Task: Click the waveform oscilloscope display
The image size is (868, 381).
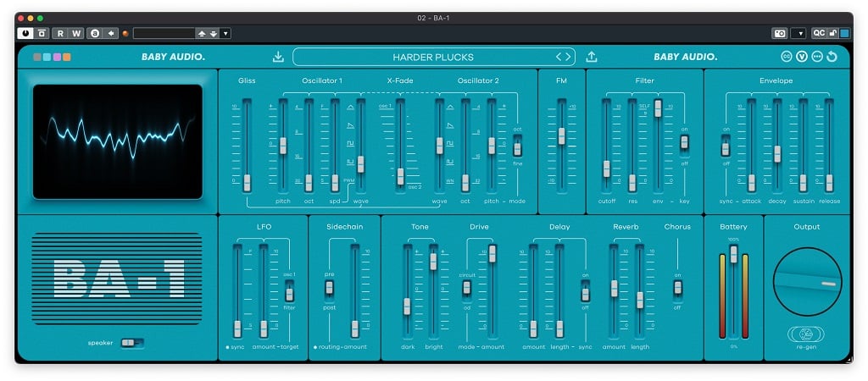Action: 117,141
